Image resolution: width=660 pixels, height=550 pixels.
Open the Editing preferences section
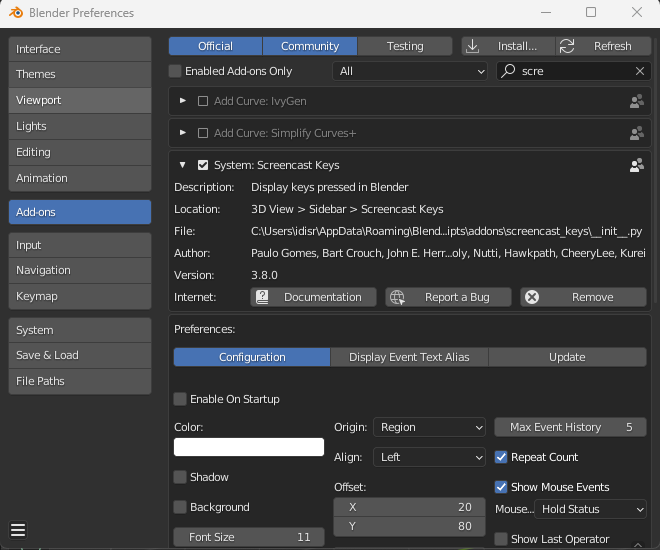coord(80,152)
